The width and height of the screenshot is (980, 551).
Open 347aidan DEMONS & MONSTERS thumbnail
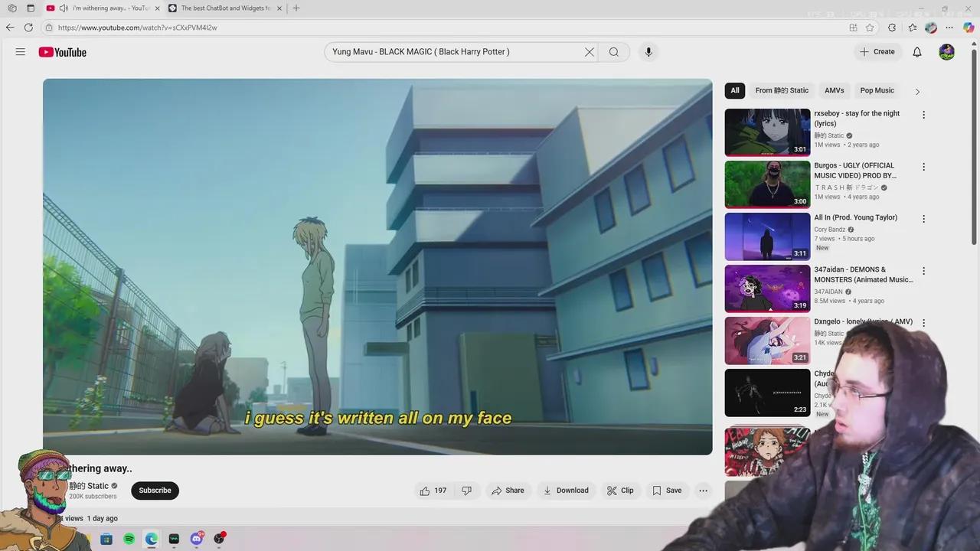click(x=767, y=289)
